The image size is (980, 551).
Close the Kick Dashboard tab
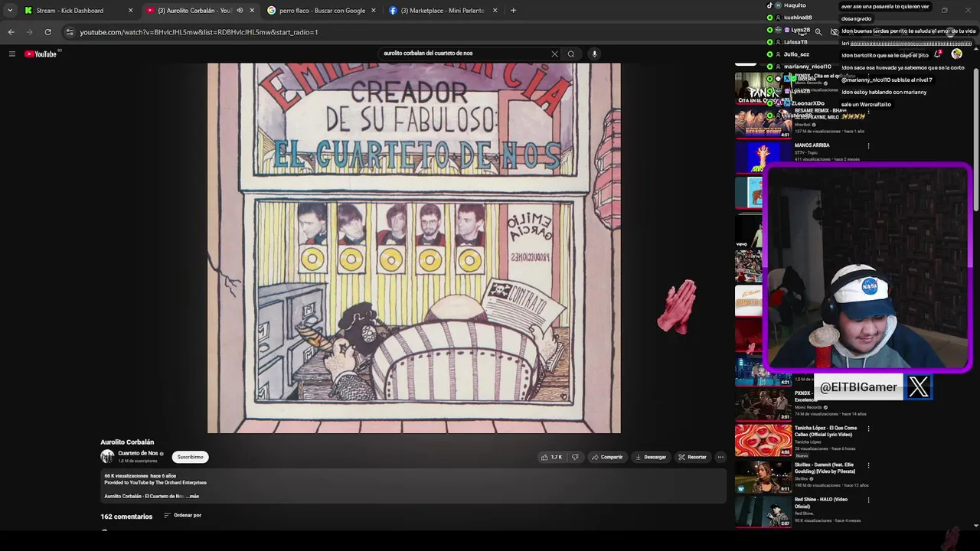click(x=130, y=11)
